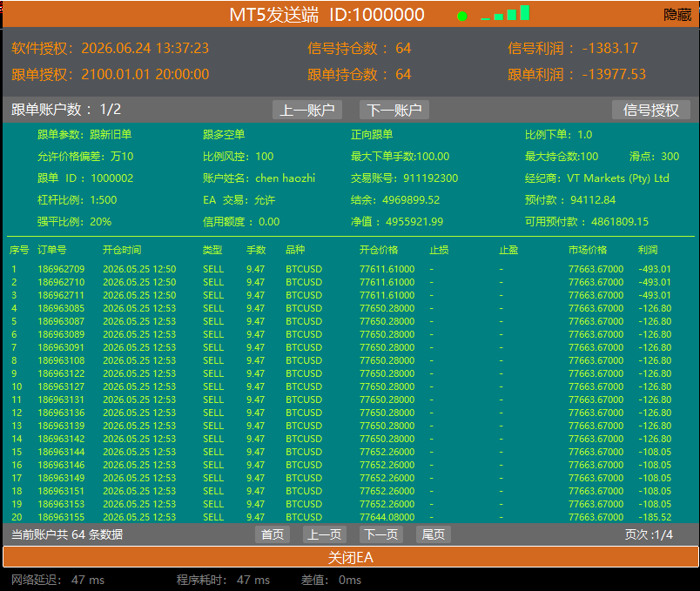The width and height of the screenshot is (700, 591).
Task: Click order number 186963146
Action: (61, 465)
